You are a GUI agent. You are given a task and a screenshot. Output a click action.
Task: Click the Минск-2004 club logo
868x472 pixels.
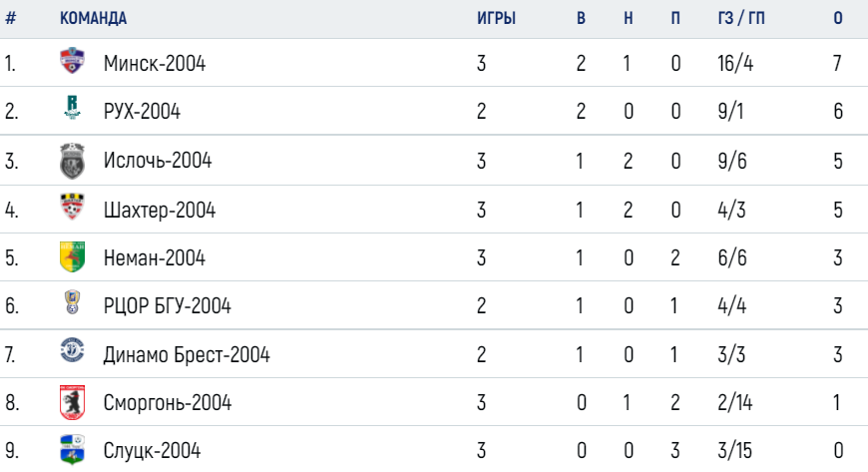coord(72,61)
